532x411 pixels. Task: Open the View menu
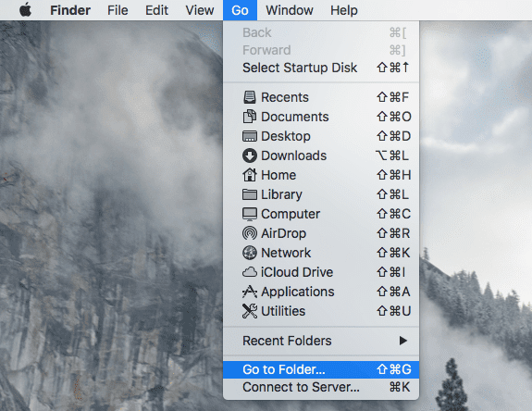(200, 10)
